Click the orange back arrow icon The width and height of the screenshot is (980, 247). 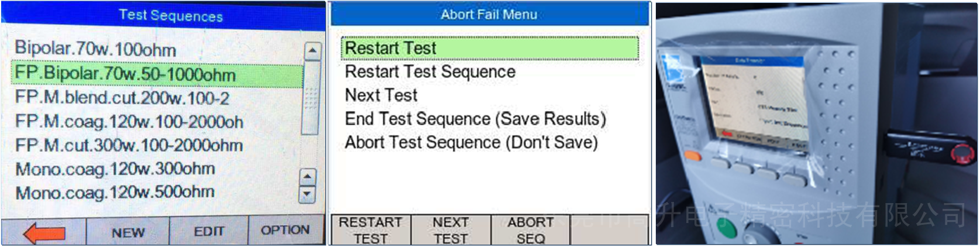point(44,233)
